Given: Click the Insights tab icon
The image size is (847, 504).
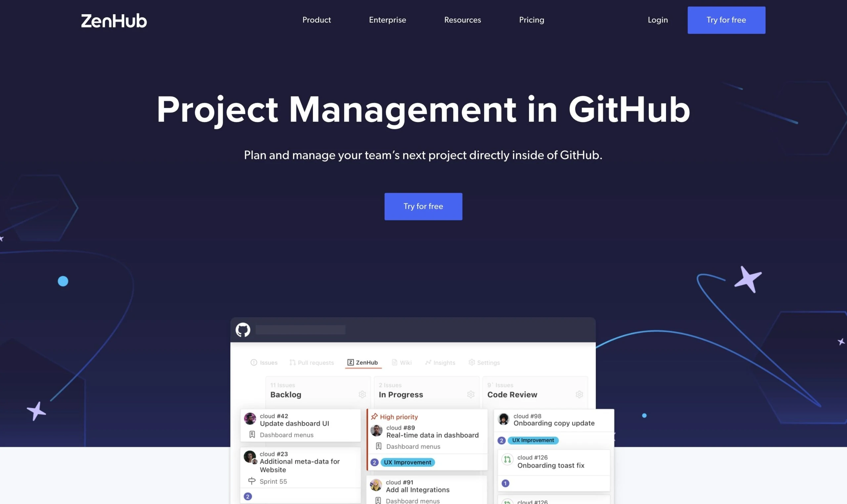Looking at the screenshot, I should click(x=429, y=363).
